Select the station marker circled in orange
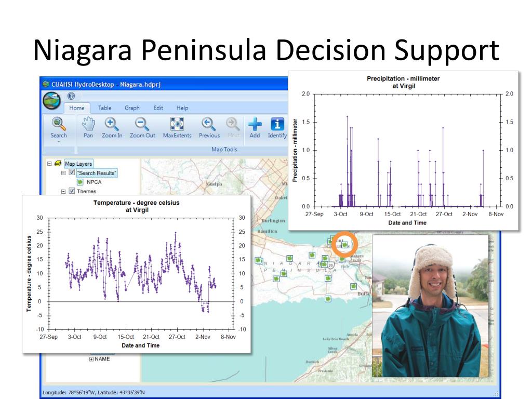532x399 pixels. pos(345,244)
